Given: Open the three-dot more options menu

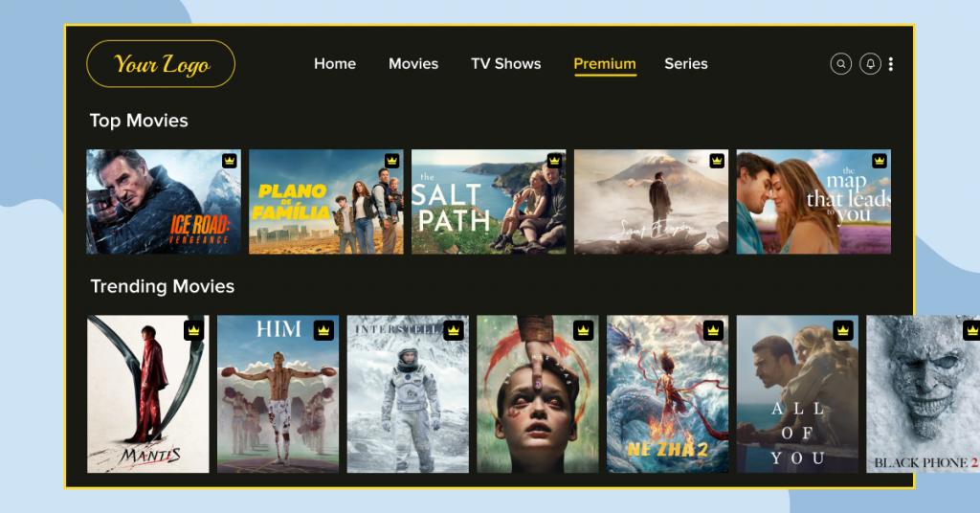Looking at the screenshot, I should (x=891, y=64).
